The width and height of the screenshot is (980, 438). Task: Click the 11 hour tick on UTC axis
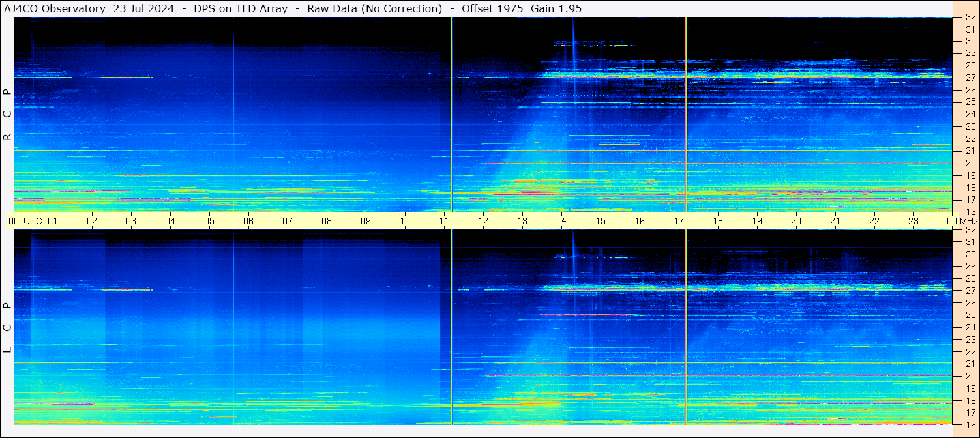tap(444, 221)
